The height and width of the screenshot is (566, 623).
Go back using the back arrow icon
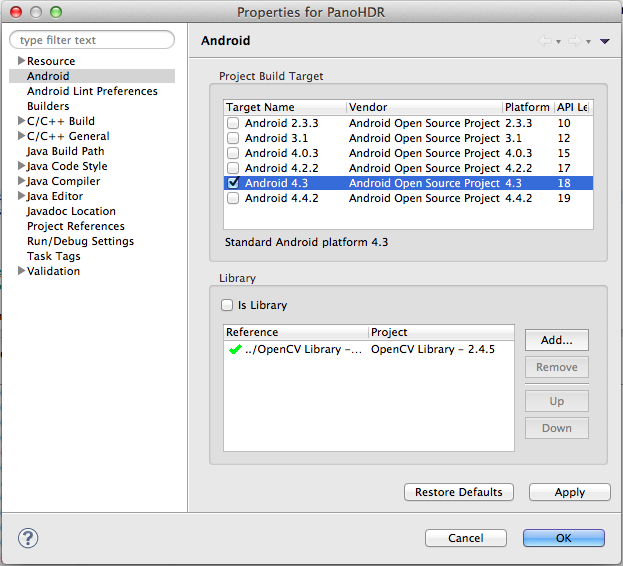click(x=545, y=41)
